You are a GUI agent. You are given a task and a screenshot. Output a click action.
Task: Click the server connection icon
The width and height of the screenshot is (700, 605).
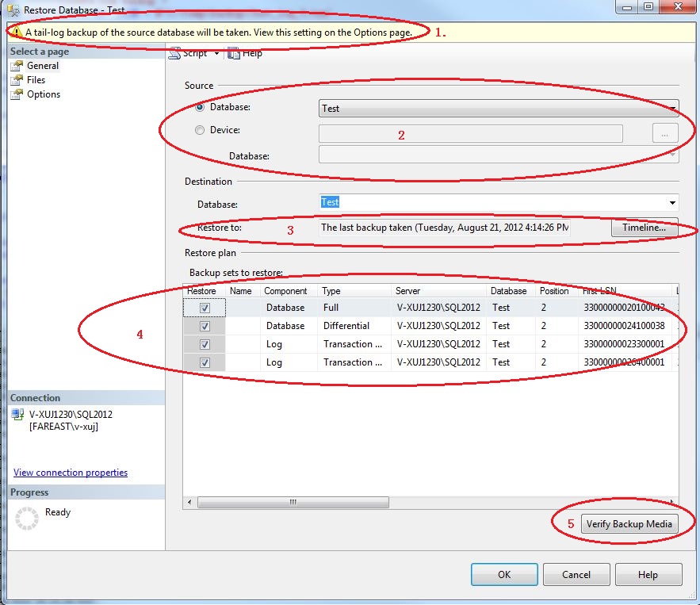coord(18,415)
